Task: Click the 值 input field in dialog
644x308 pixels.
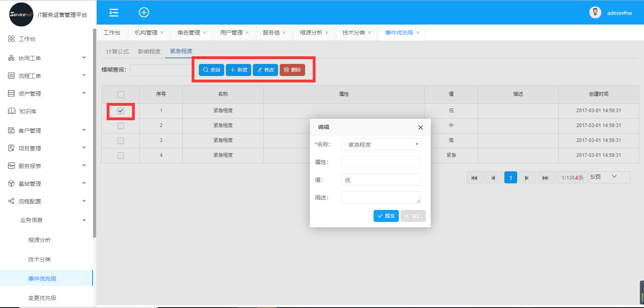Action: pyautogui.click(x=381, y=180)
